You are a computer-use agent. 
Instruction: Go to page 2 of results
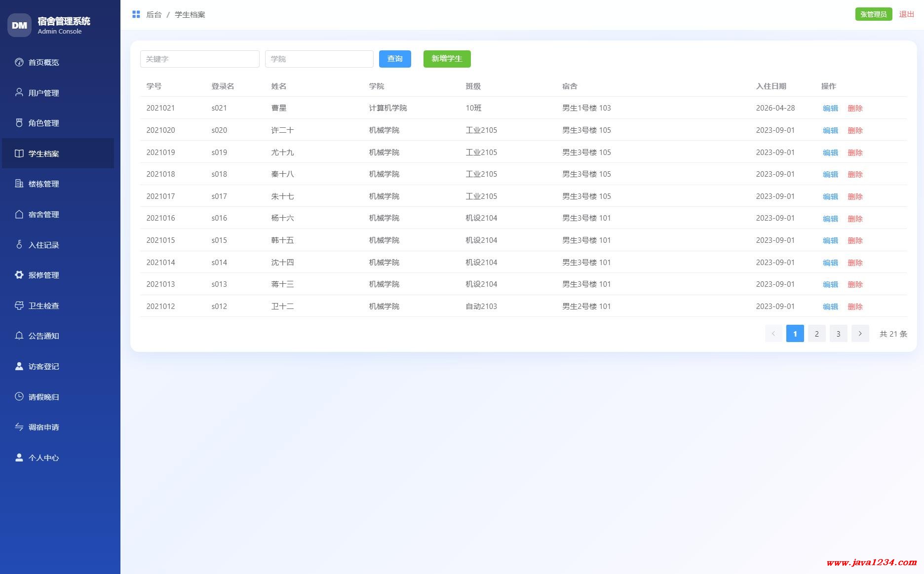point(816,334)
